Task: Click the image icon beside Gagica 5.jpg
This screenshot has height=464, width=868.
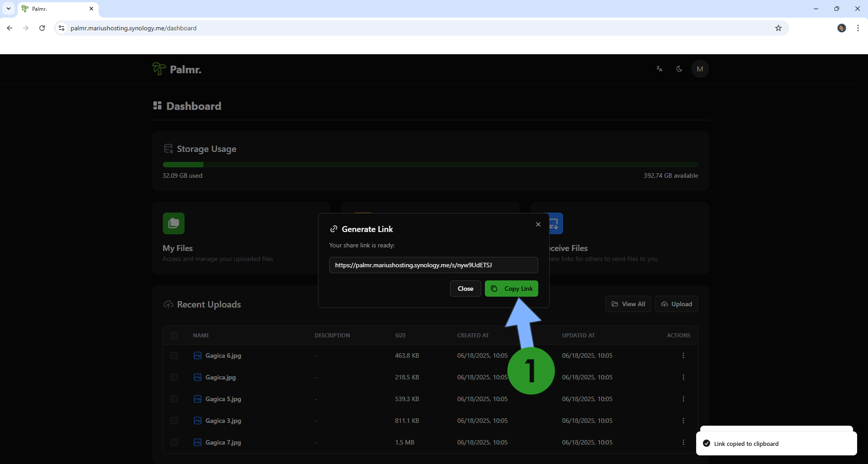Action: click(198, 399)
